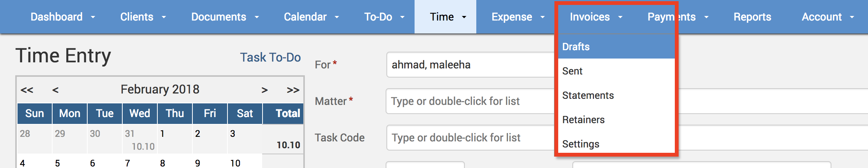868x168 pixels.
Task: Open the Task To-Do link
Action: (270, 57)
